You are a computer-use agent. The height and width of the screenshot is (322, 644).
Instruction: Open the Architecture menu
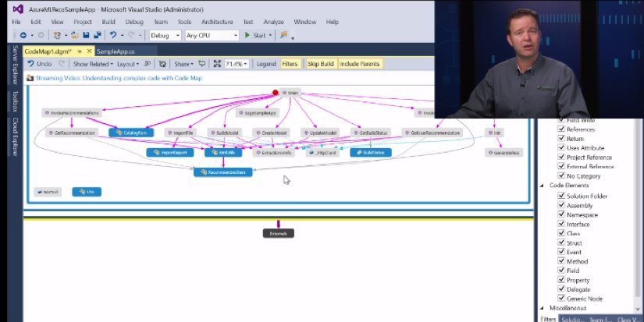[217, 22]
